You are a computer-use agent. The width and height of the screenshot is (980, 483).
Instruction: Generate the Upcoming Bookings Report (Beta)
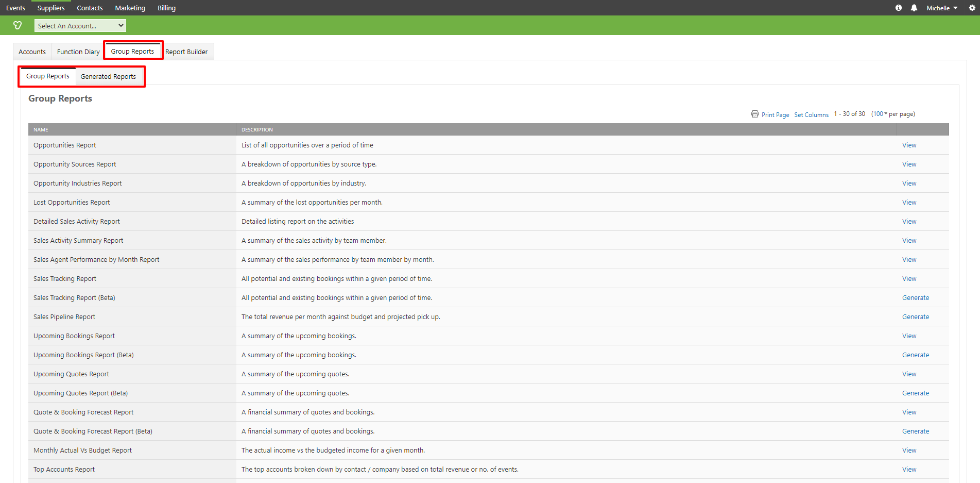click(x=916, y=355)
